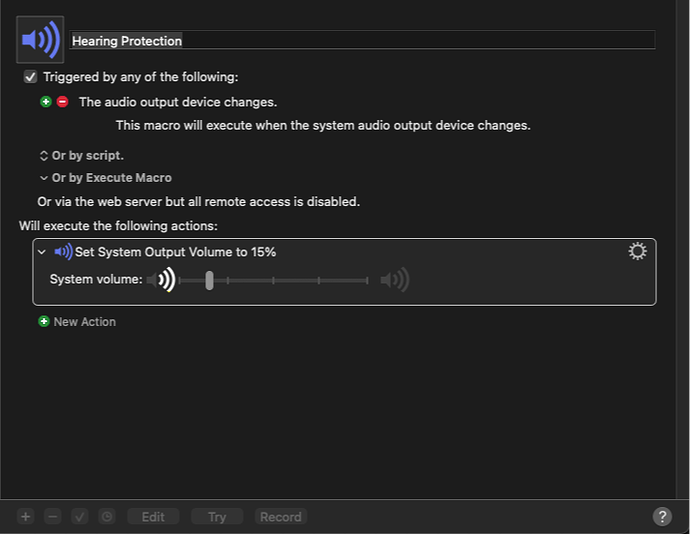The width and height of the screenshot is (690, 534).
Task: Click the recent clock icon in bottom toolbar
Action: [107, 517]
